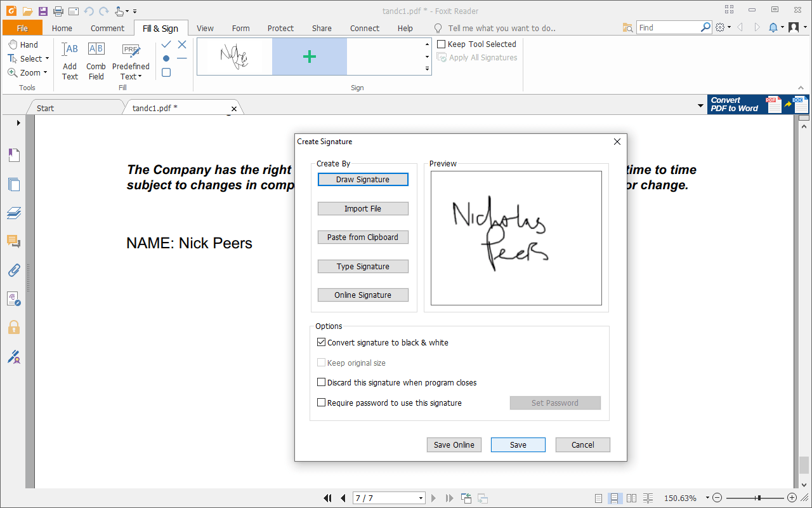Click the checkmark fill symbol tool
This screenshot has width=812, height=508.
coord(165,44)
